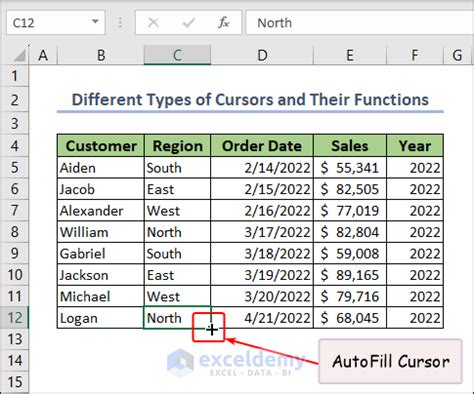Click the sales value $ 82,804
This screenshot has height=394, width=474.
click(350, 232)
